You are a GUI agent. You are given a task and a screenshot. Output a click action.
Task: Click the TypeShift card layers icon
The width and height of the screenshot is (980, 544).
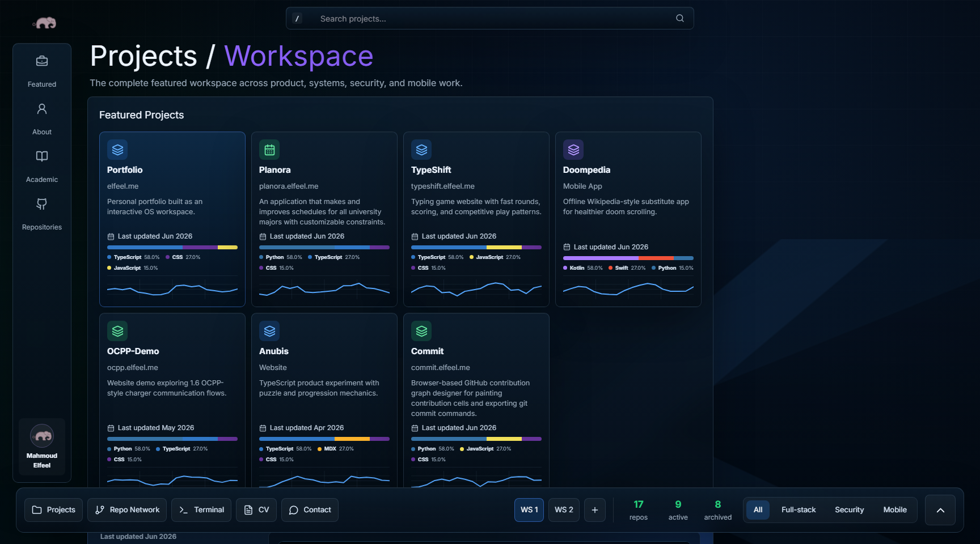[421, 150]
